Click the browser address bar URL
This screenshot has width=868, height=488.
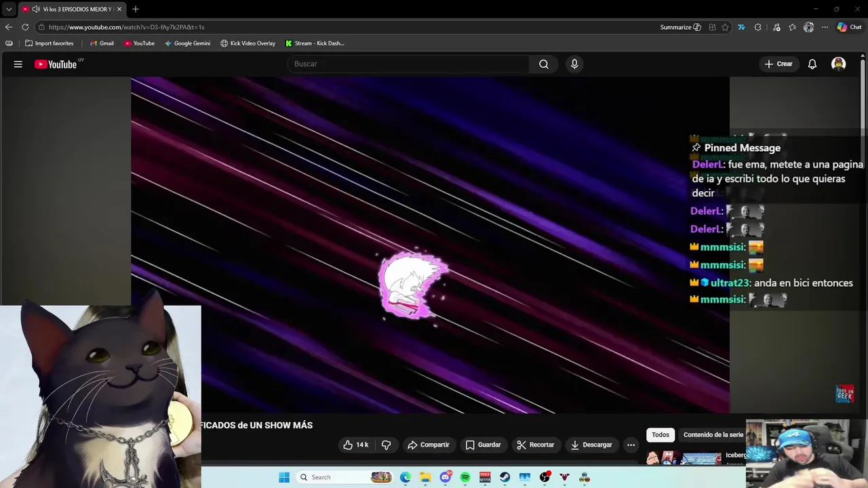(126, 27)
